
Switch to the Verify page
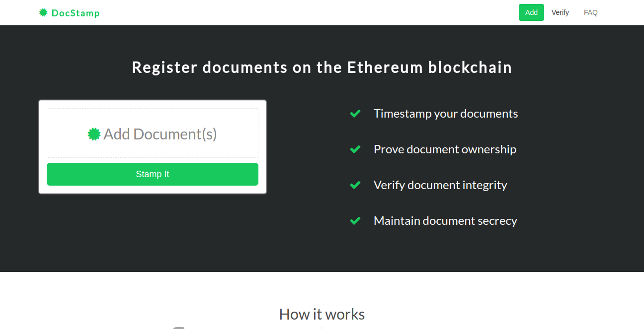(x=560, y=12)
